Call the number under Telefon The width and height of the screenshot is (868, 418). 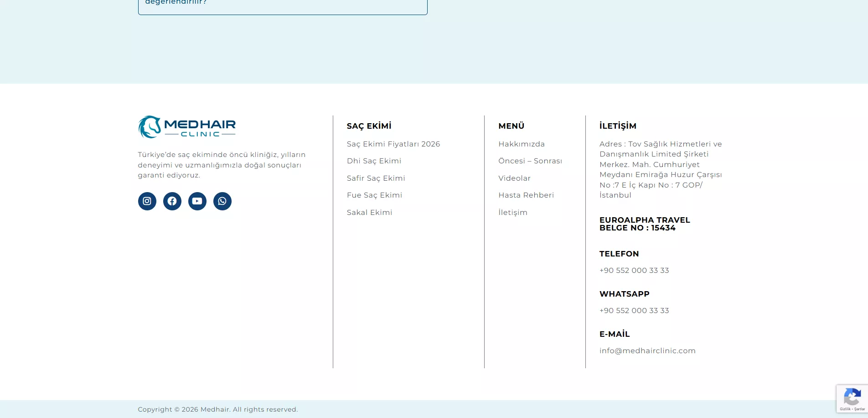[x=634, y=271]
